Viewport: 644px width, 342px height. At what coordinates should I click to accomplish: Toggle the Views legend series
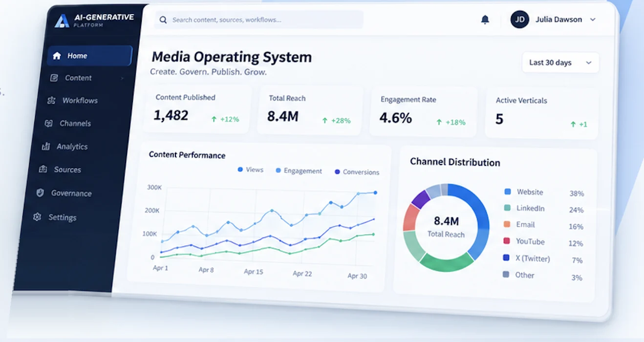(250, 170)
